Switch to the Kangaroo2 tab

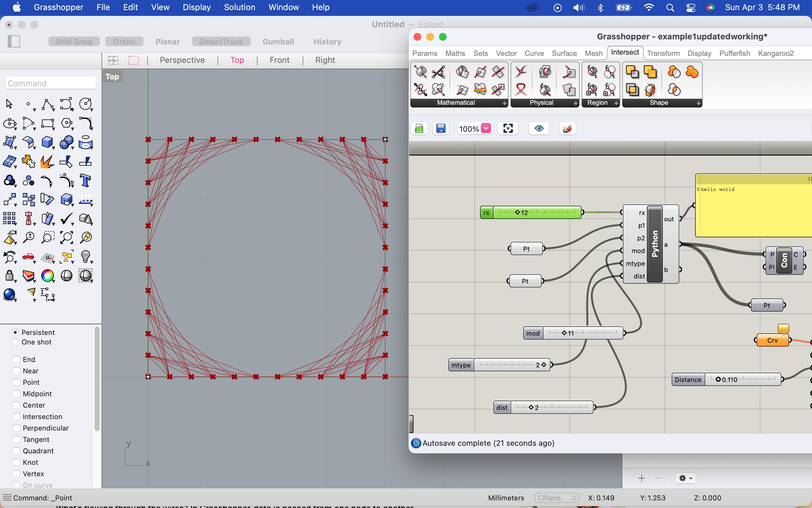point(776,53)
